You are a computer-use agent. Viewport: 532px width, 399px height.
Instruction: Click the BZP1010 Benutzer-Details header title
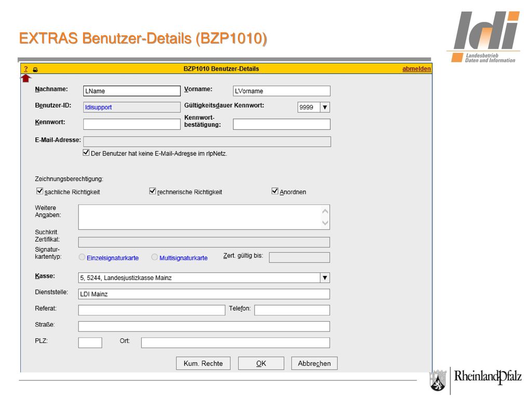pos(221,69)
